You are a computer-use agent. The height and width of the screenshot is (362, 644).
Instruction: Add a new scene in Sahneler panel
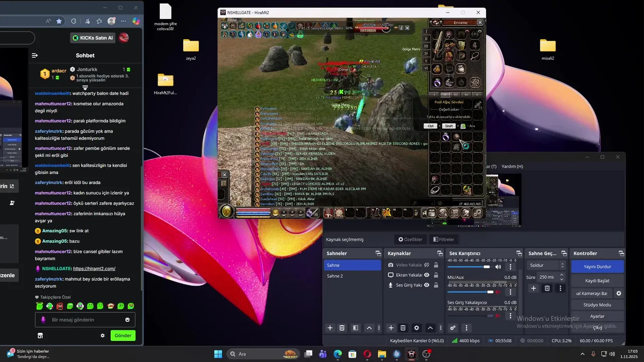pos(330,328)
